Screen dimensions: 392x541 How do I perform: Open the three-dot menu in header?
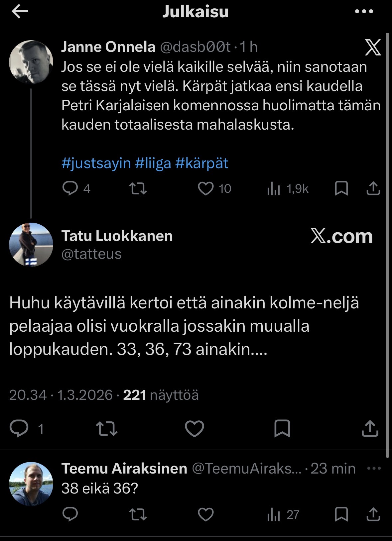click(x=364, y=12)
